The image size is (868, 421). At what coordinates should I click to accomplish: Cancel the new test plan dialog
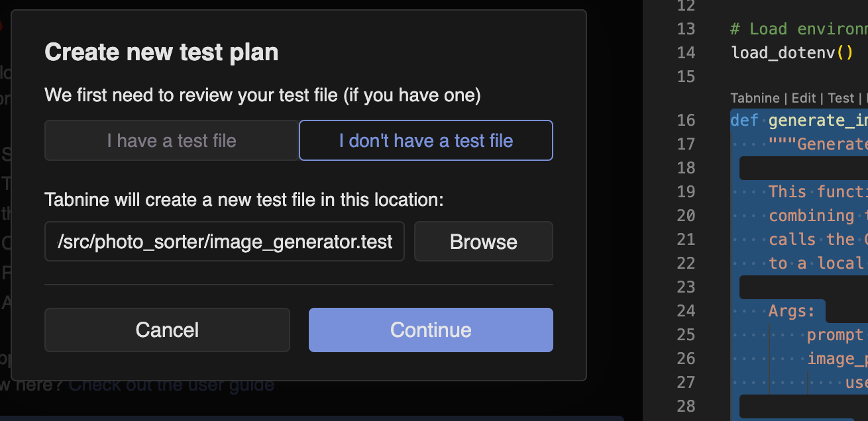tap(167, 330)
